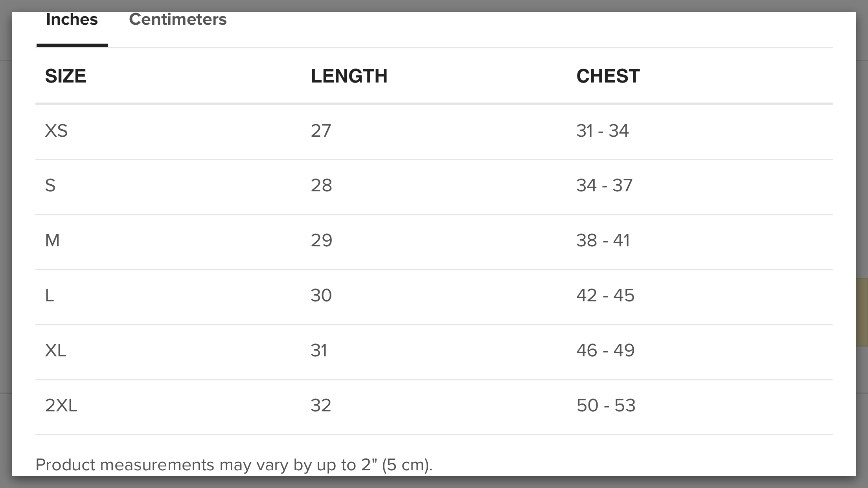Viewport: 868px width, 488px height.
Task: Click the XS chest value 31 - 34
Action: [x=603, y=130]
